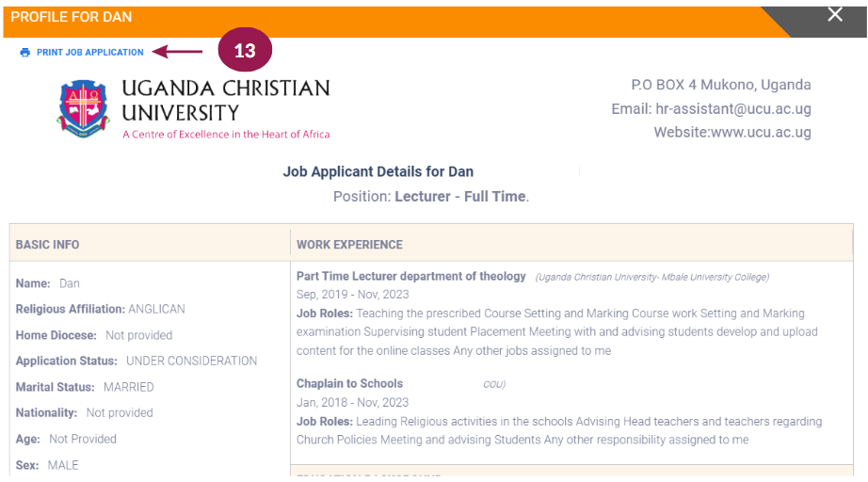The width and height of the screenshot is (868, 482).
Task: Click the arrow pointing to Print Job Application
Action: pos(177,52)
